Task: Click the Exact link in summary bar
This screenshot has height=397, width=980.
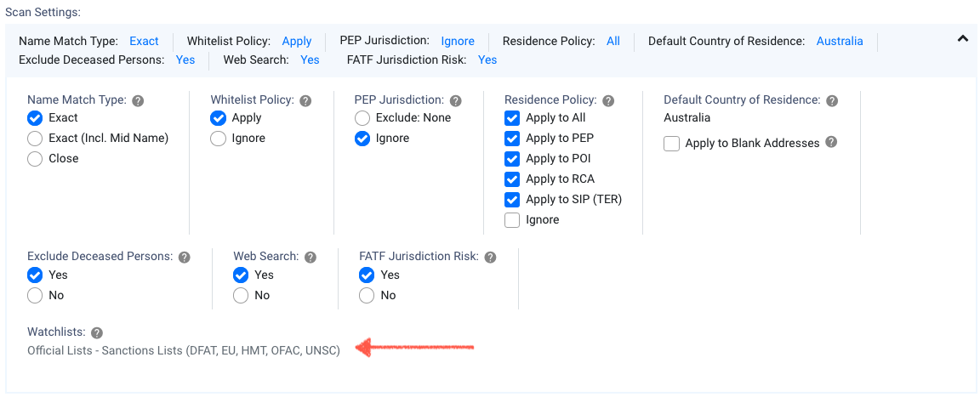Action: [144, 41]
